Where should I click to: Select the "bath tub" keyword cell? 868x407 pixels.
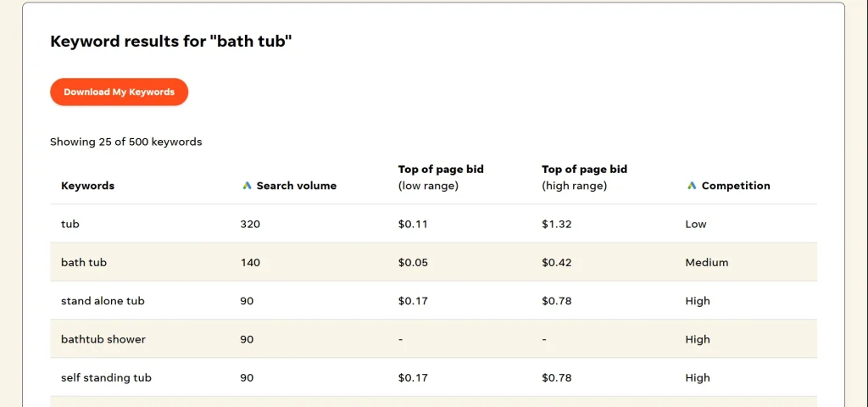click(84, 263)
